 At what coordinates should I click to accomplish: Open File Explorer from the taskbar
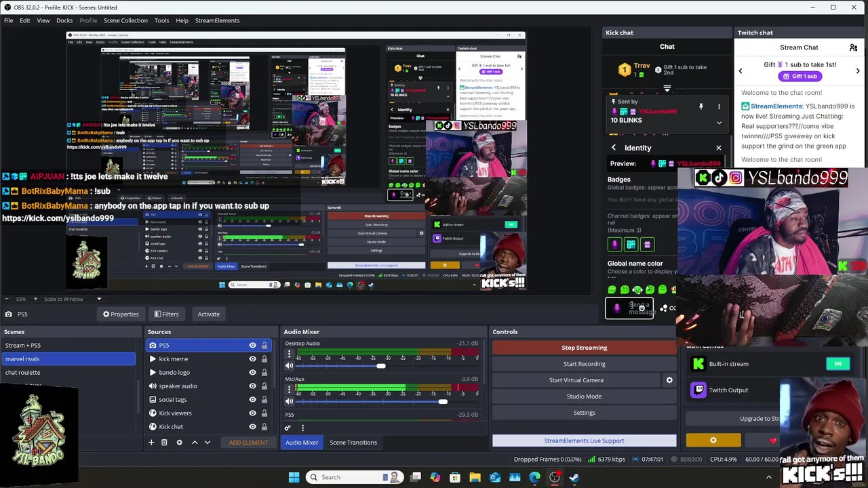[475, 477]
